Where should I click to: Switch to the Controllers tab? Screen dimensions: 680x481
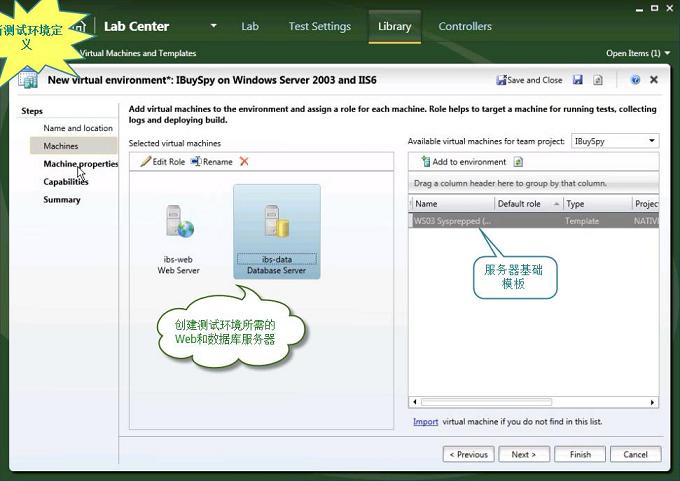point(465,26)
